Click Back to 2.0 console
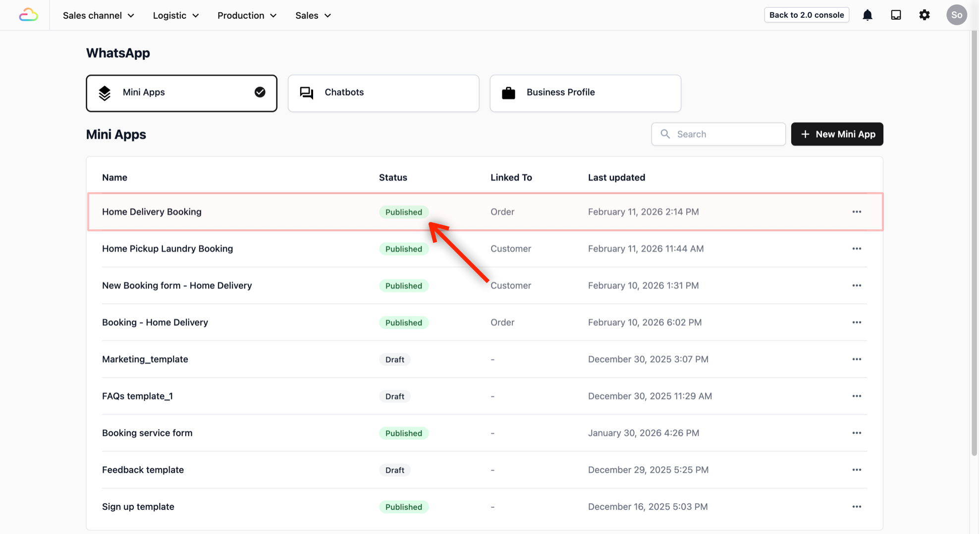 point(807,15)
